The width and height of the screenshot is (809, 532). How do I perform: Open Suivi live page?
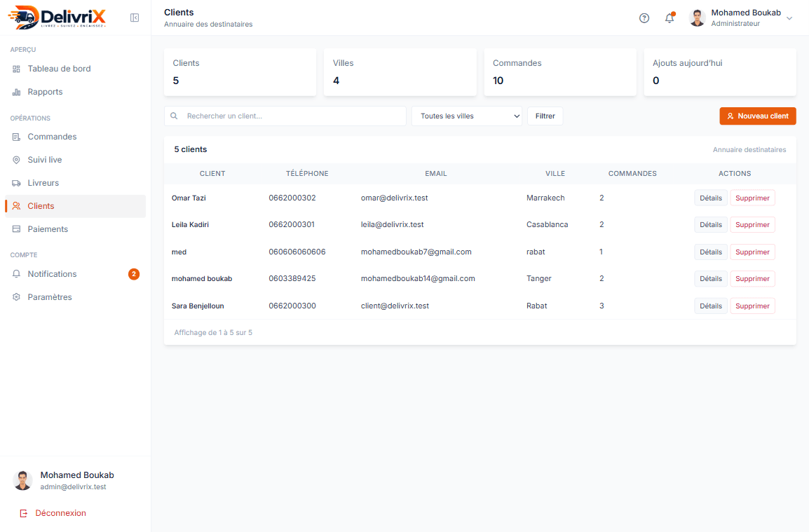click(75, 160)
